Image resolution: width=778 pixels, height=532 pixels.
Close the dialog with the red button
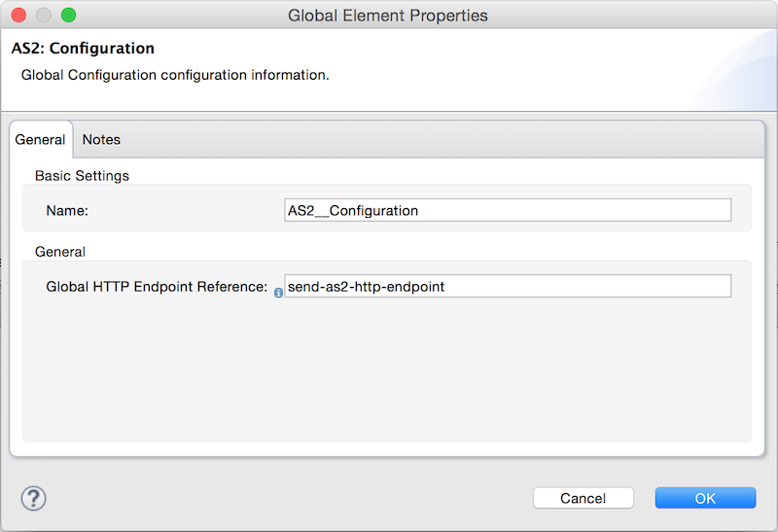(x=18, y=16)
